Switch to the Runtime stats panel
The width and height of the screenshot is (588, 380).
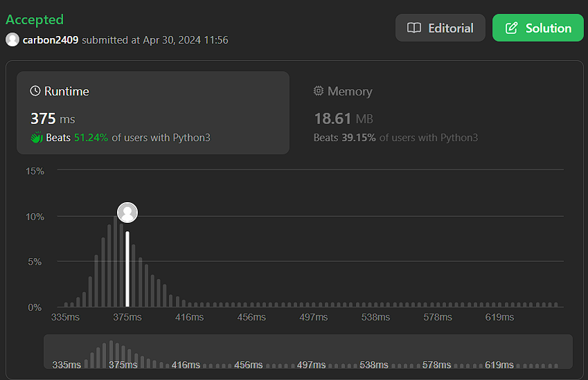tap(153, 113)
